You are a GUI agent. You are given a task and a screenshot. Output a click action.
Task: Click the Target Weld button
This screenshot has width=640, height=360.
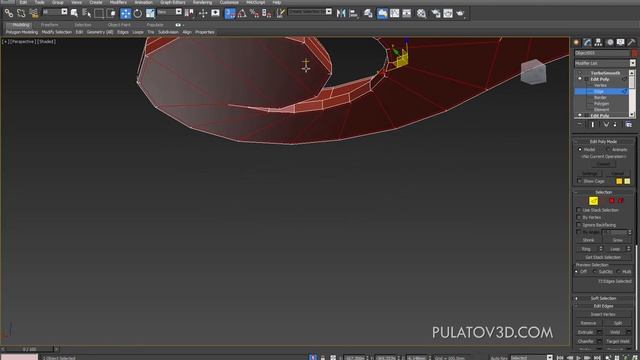(618, 341)
